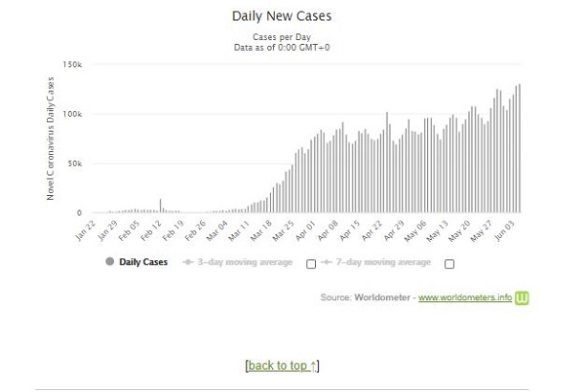585x392 pixels.
Task: Click the green Worldometer W logo
Action: (x=523, y=296)
